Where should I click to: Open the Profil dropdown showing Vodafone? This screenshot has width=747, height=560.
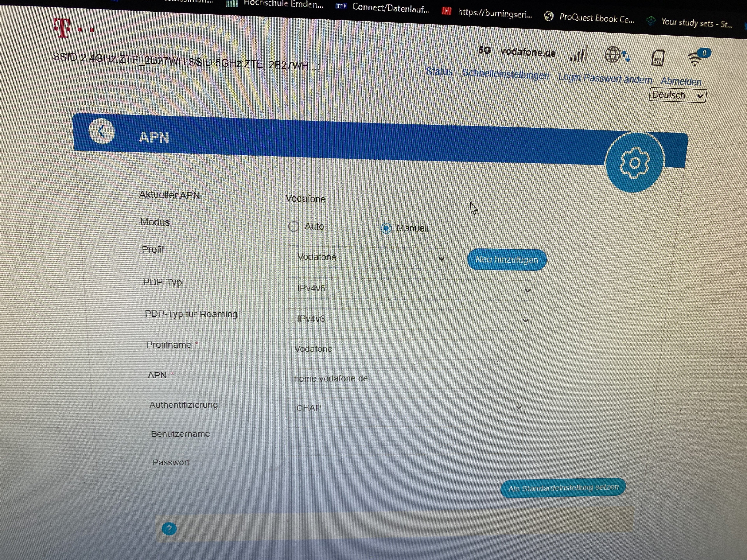pyautogui.click(x=367, y=258)
